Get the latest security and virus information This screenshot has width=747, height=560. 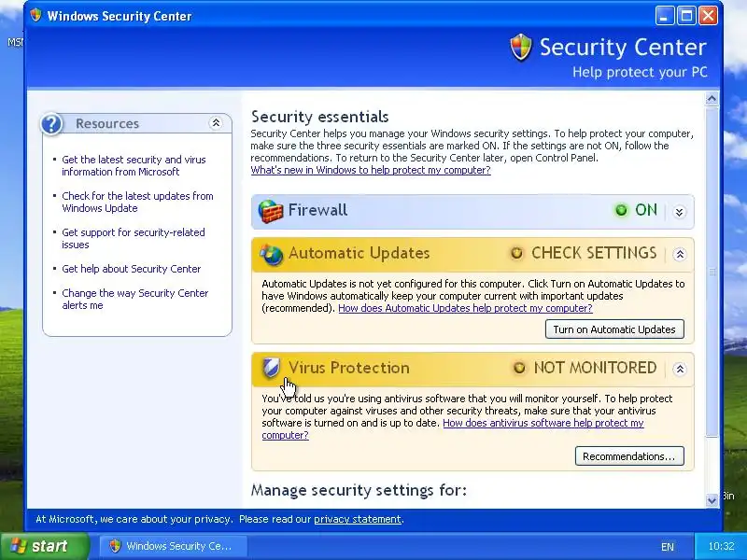134,166
